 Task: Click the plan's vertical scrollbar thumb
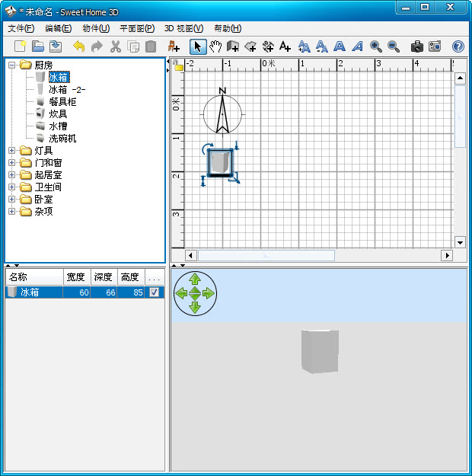pos(460,117)
